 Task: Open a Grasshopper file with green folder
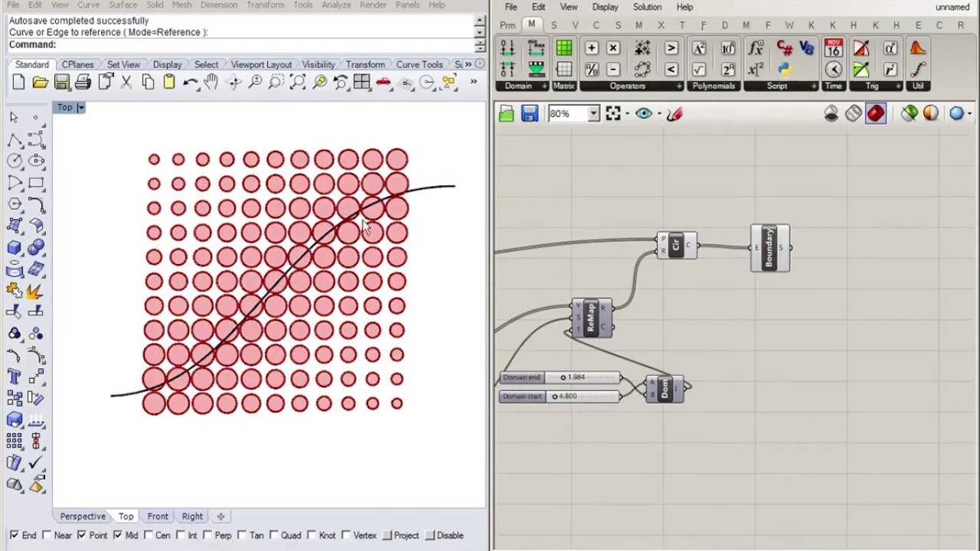[x=506, y=114]
